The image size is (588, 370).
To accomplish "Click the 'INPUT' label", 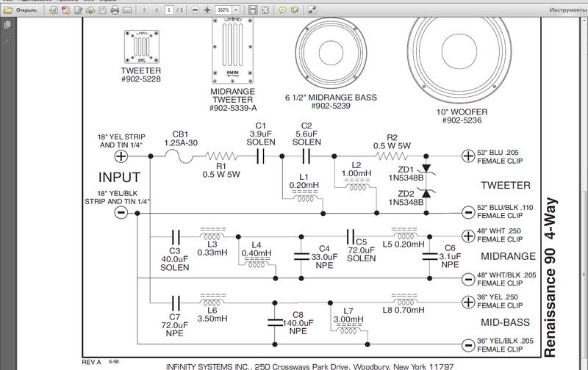I will tap(119, 177).
